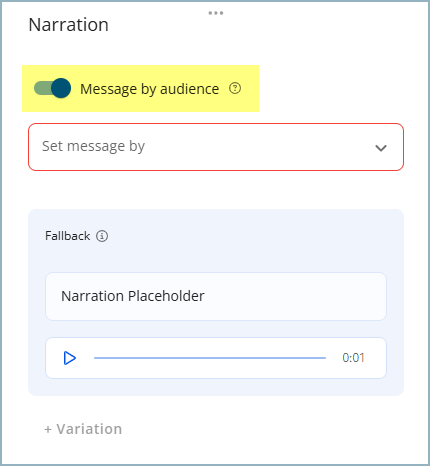Click the Set message by placeholder text
The height and width of the screenshot is (466, 430).
point(93,146)
